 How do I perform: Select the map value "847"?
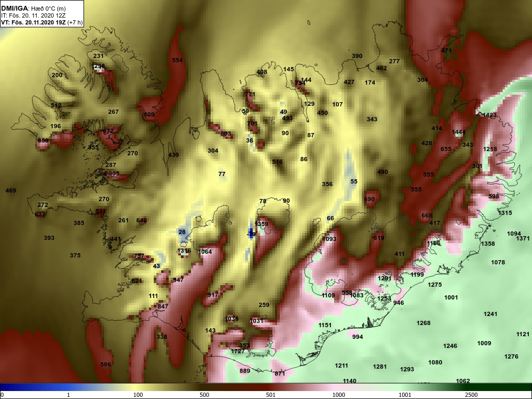pyautogui.click(x=163, y=307)
